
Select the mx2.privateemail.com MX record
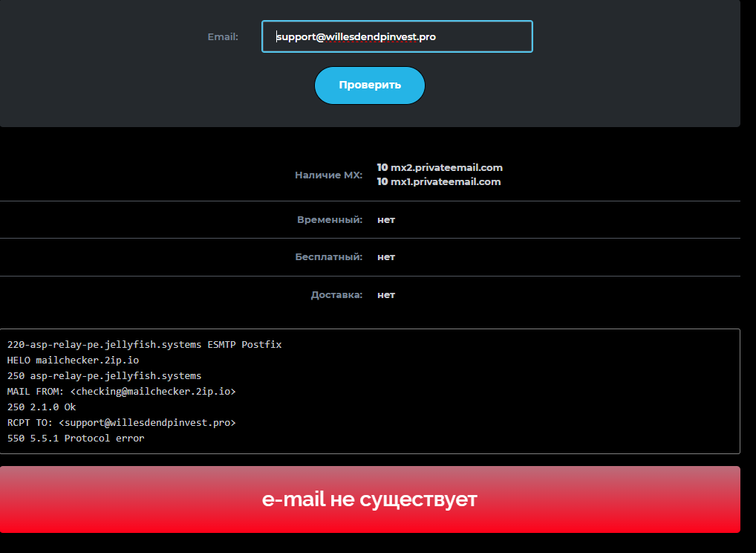click(440, 167)
